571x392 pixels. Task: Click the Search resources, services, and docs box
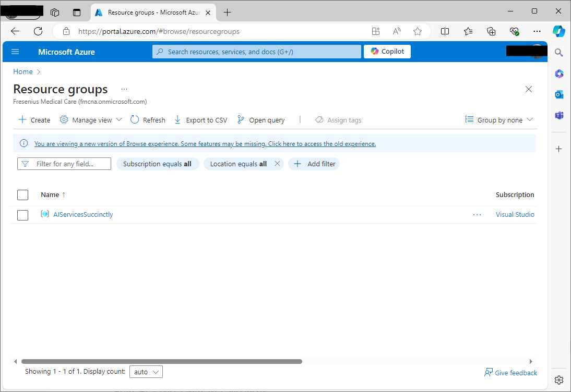(x=256, y=52)
